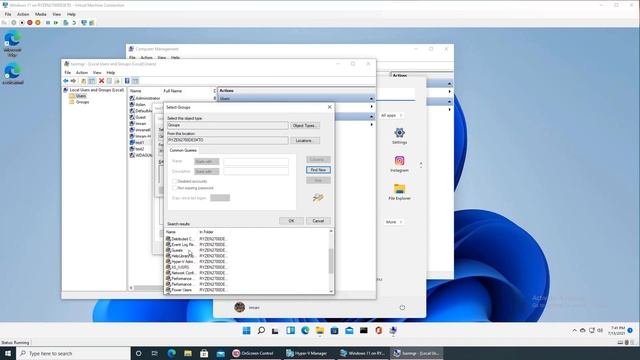Click Instagram icon in Start menu
This screenshot has width=640, height=360.
(x=399, y=161)
